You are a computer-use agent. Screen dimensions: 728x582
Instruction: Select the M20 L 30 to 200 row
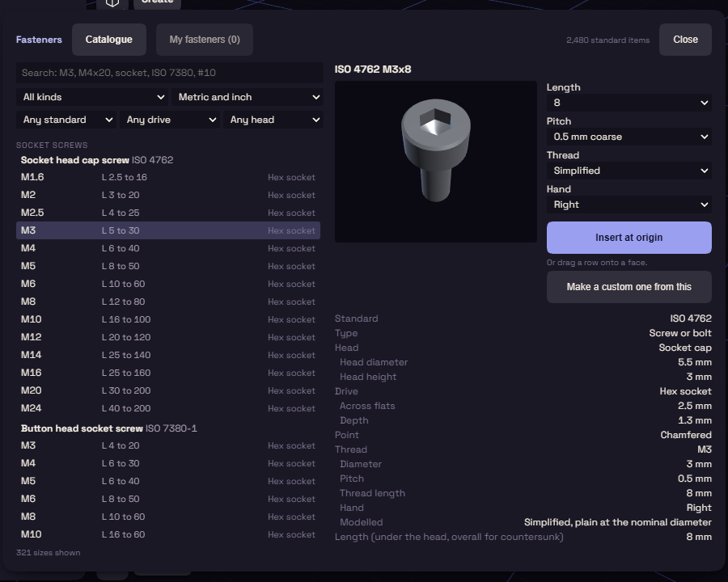(168, 390)
